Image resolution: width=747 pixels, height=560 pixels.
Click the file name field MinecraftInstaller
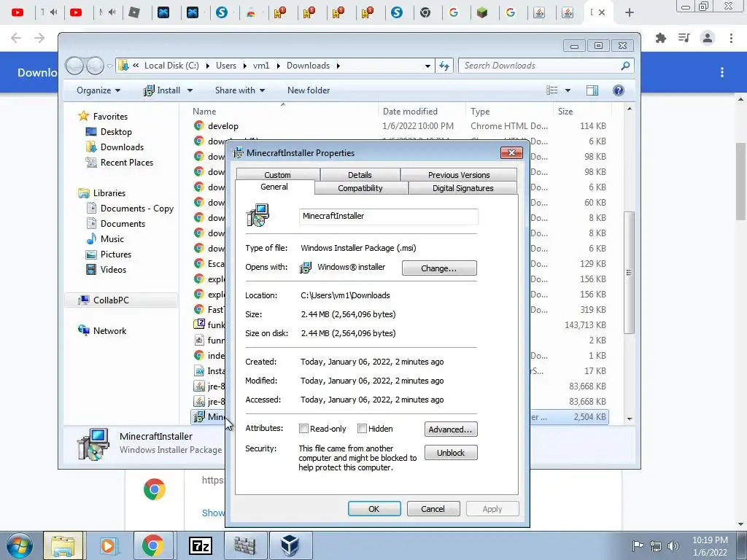388,216
